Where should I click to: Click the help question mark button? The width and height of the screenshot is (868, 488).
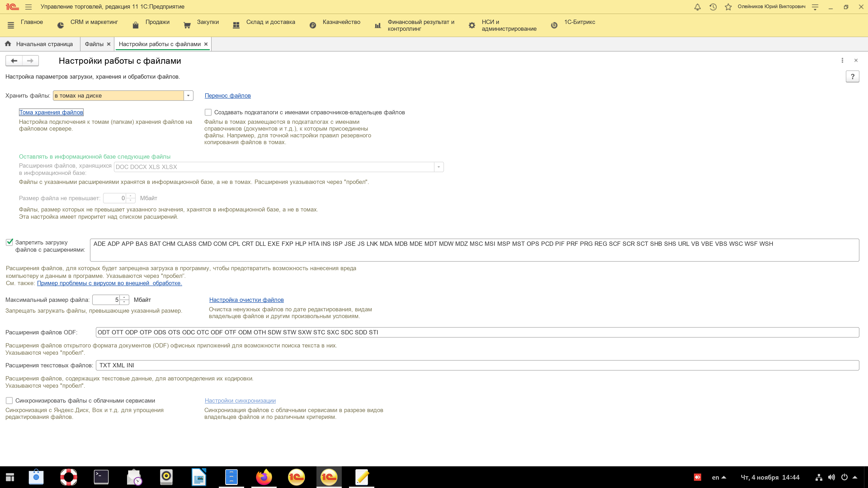click(x=852, y=77)
